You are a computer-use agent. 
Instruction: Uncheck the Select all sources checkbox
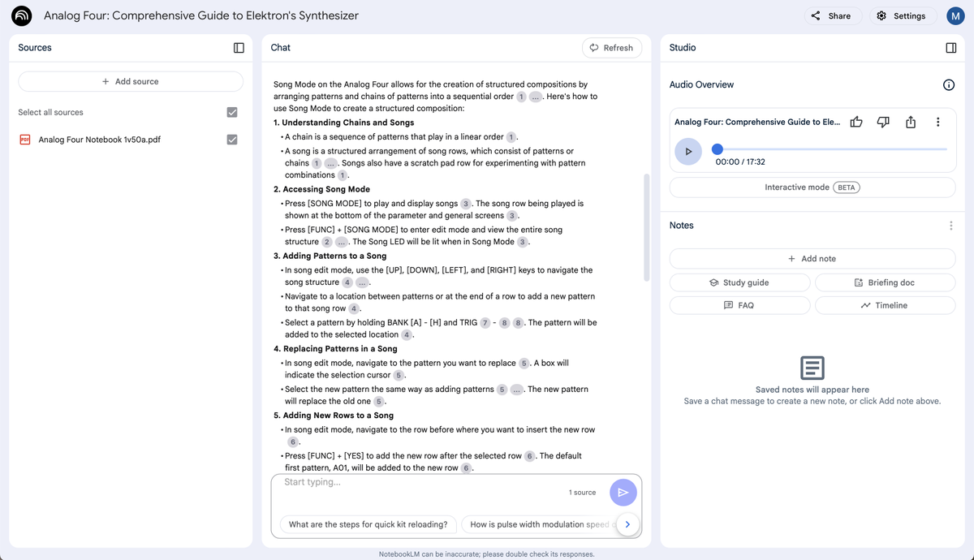[x=232, y=112]
